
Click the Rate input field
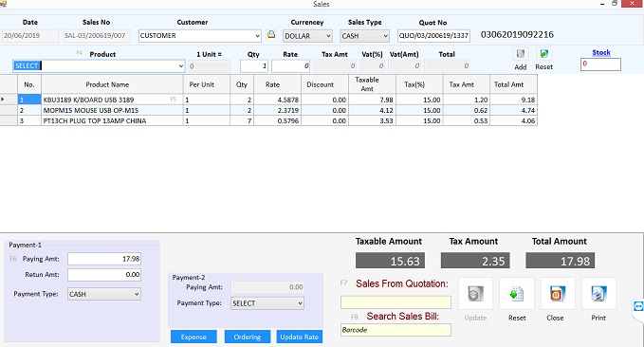pos(290,65)
